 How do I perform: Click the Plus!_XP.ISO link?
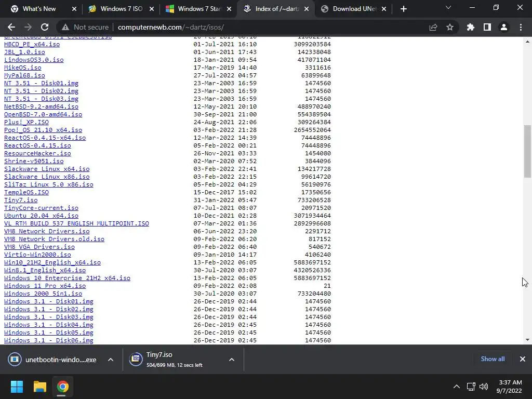pos(26,122)
